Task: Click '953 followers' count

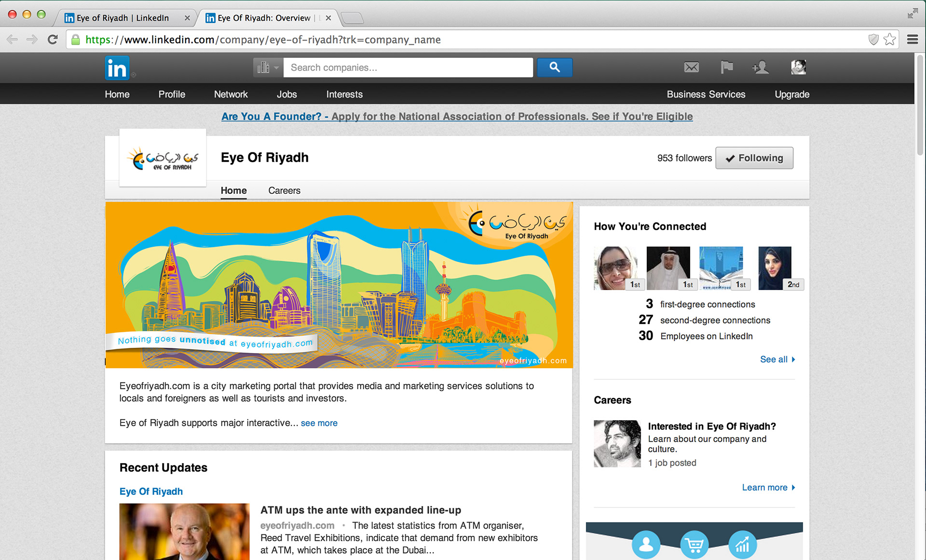Action: tap(684, 158)
